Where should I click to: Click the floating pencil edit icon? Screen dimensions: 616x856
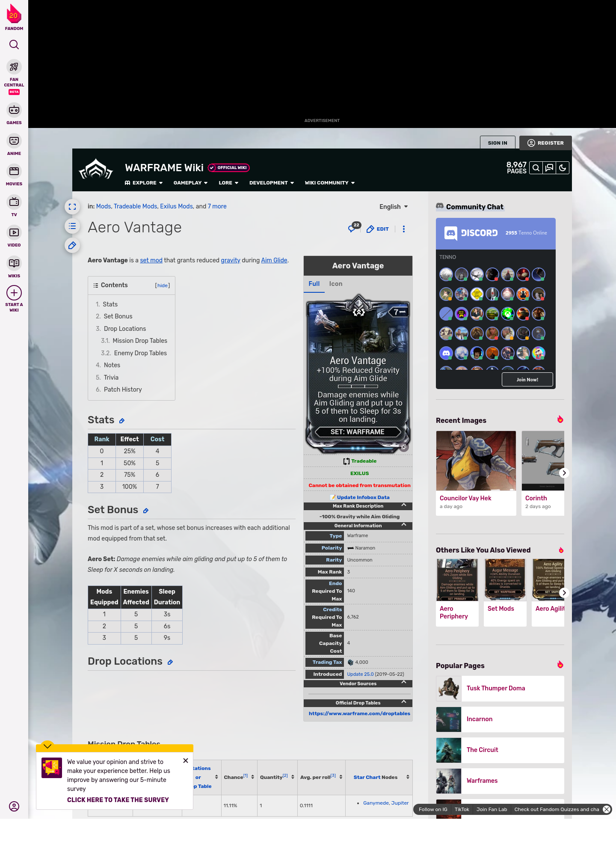(72, 245)
